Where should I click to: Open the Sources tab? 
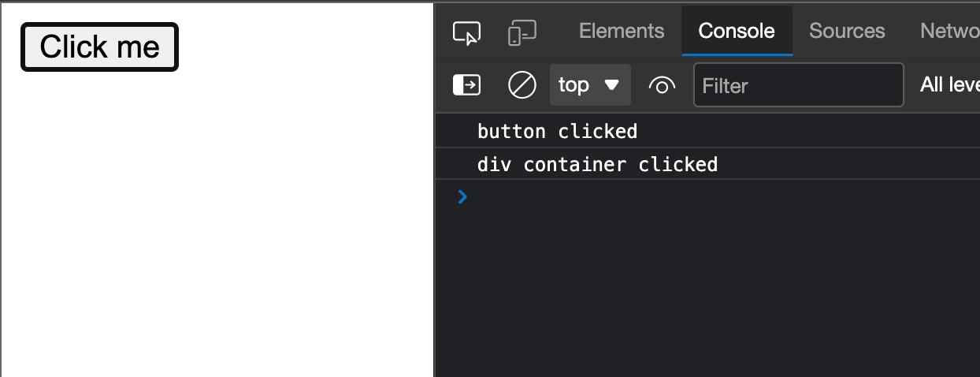pyautogui.click(x=847, y=31)
